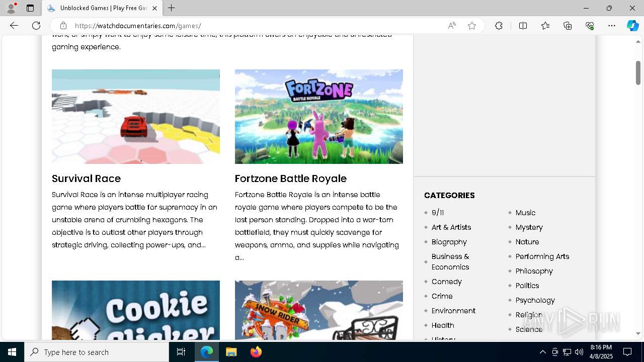The height and width of the screenshot is (362, 644).
Task: Show hidden system tray icons
Action: [x=542, y=352]
